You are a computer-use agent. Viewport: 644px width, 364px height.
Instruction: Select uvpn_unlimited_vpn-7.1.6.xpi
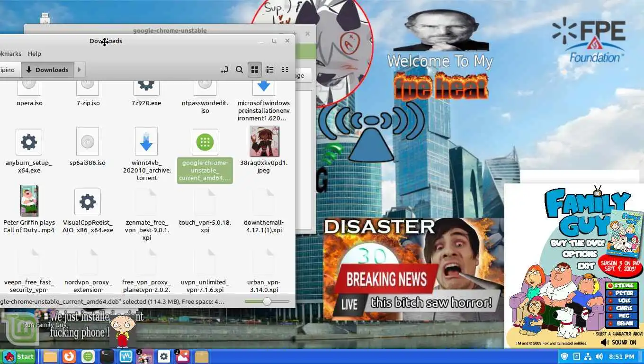[205, 271]
